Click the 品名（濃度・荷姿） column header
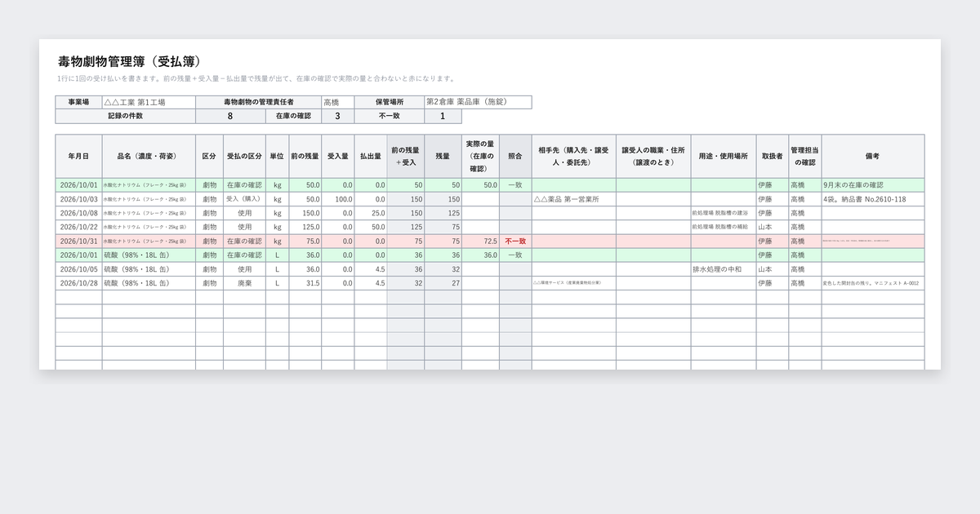This screenshot has width=980, height=514. tap(149, 156)
